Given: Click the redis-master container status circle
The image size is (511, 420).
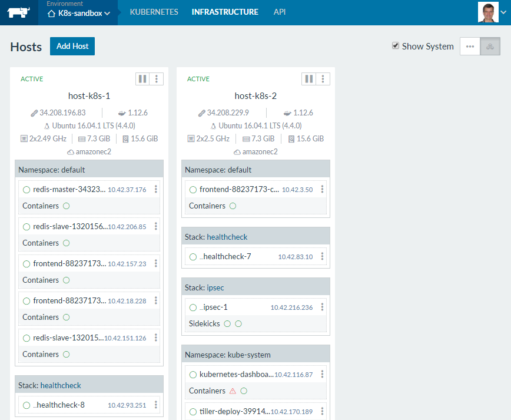Looking at the screenshot, I should pos(66,206).
